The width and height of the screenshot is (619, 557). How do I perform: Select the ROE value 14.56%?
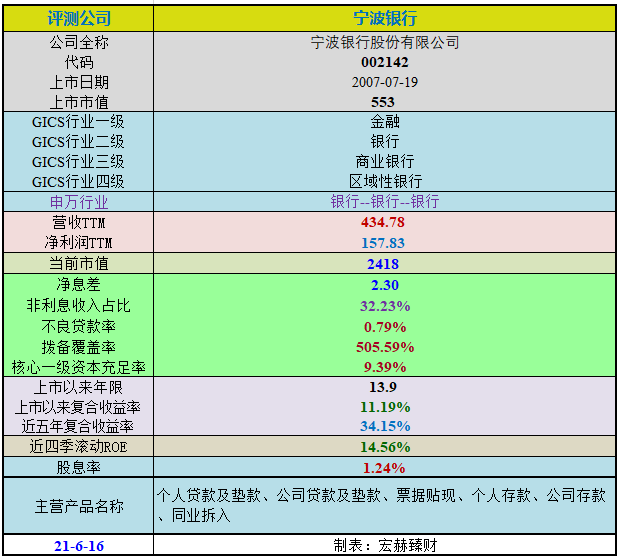coord(385,447)
